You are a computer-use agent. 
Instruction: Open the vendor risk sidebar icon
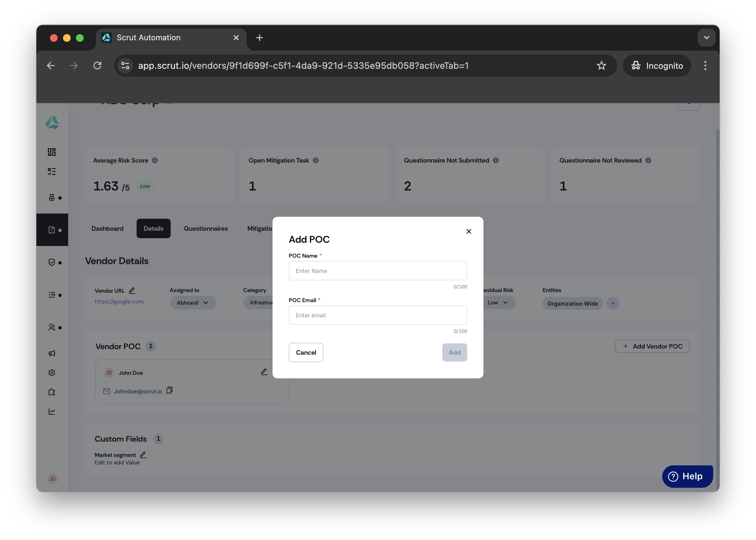52,230
